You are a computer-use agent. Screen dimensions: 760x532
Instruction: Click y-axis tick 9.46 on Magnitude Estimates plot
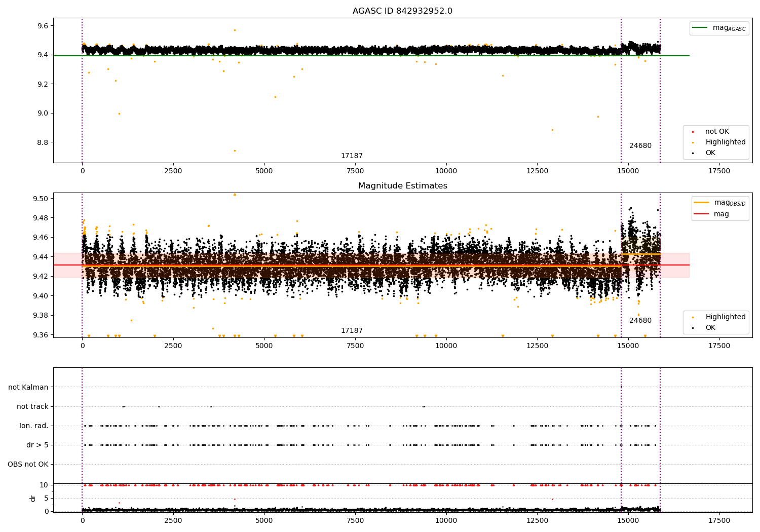(40, 238)
